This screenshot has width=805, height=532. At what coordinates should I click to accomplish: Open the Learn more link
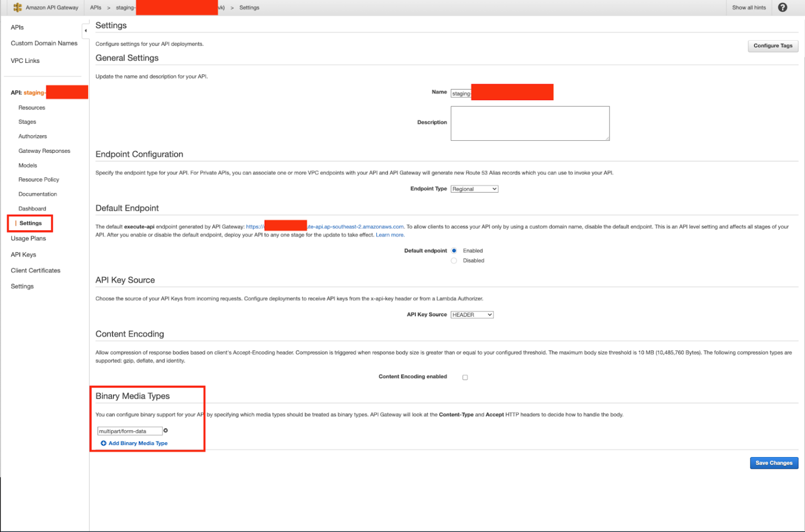click(x=390, y=235)
